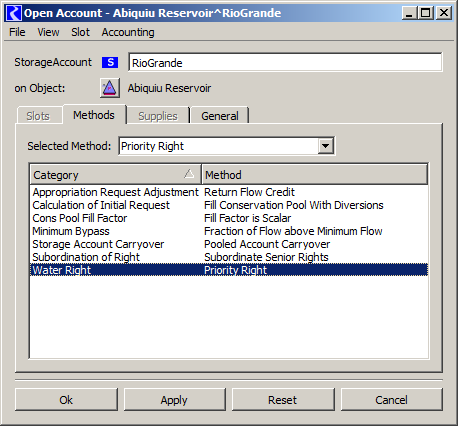Open the Selected Method dropdown arrow
Screen dimensions: 458x426
tap(325, 146)
